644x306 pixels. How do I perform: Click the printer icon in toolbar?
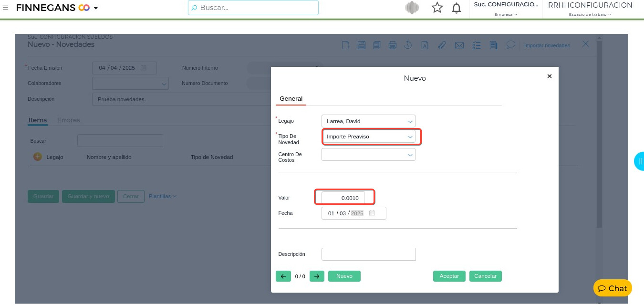tap(393, 45)
